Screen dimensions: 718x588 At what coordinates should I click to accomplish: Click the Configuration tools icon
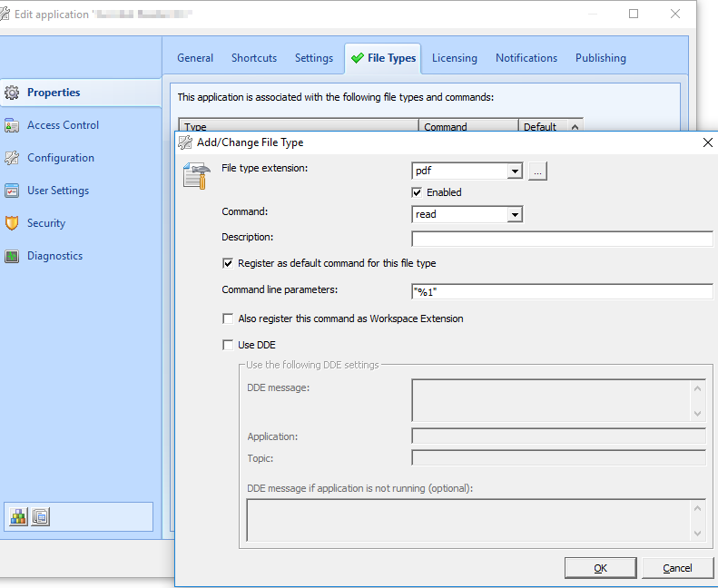[12, 158]
